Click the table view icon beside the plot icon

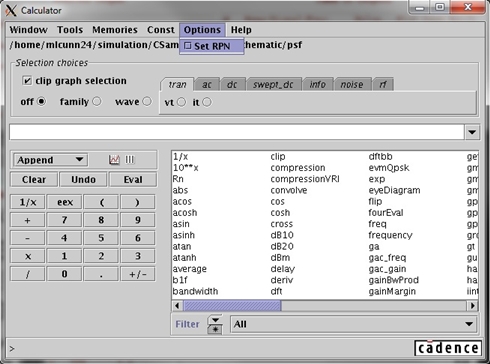click(x=130, y=160)
